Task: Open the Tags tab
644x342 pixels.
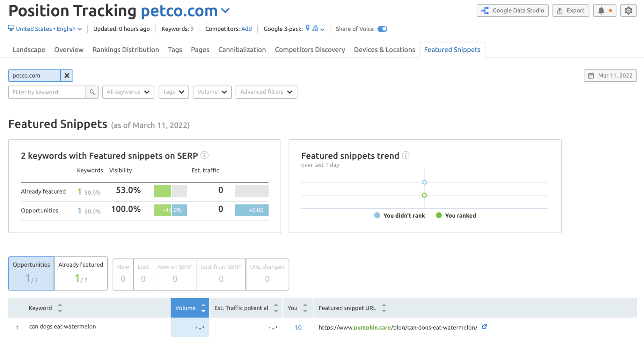Action: pos(175,50)
